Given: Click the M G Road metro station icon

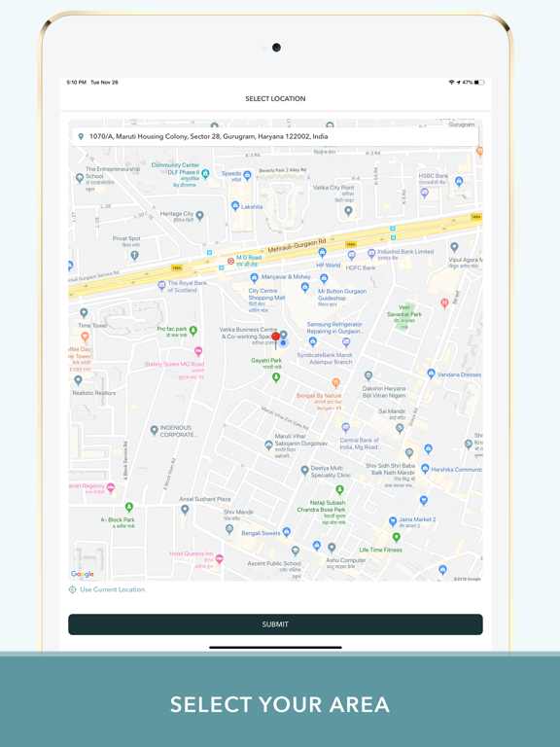Looking at the screenshot, I should pyautogui.click(x=230, y=261).
